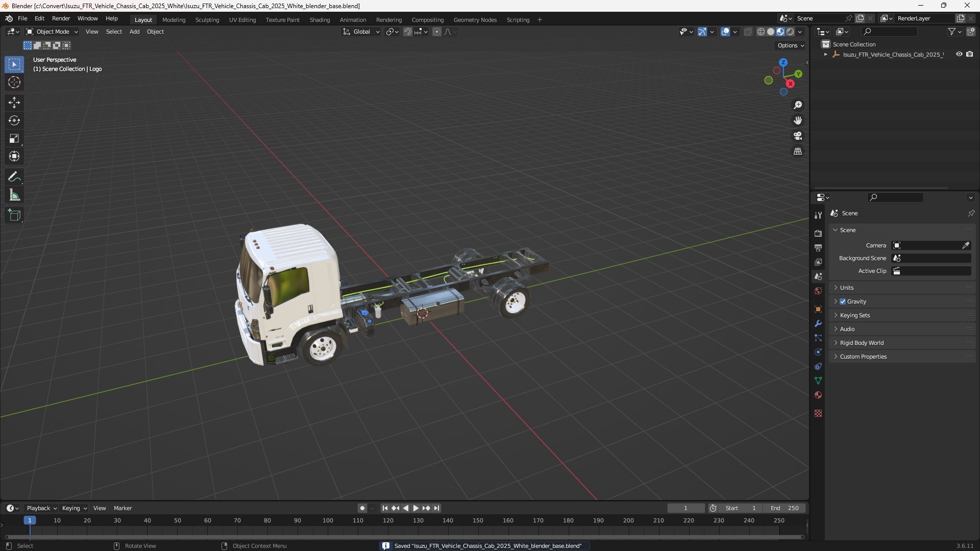Image resolution: width=980 pixels, height=551 pixels.
Task: Open the viewport Add menu
Action: 134,32
